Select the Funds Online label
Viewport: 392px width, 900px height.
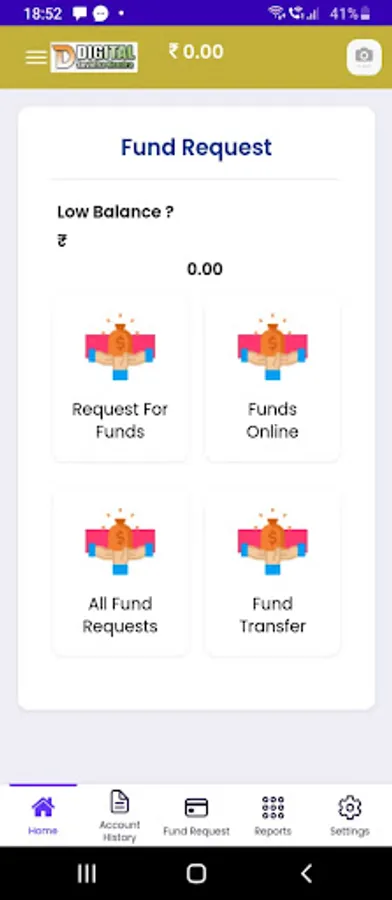pos(273,420)
